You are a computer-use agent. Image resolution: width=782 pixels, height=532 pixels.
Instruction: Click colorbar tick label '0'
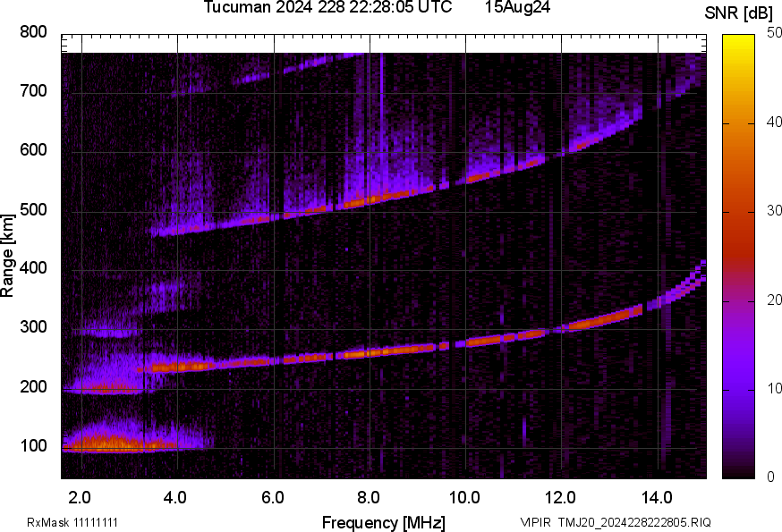[x=770, y=477]
